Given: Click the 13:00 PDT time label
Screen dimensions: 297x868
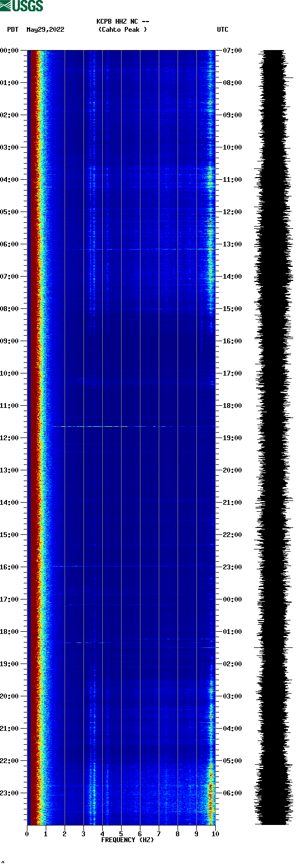Looking at the screenshot, I should pyautogui.click(x=9, y=470).
